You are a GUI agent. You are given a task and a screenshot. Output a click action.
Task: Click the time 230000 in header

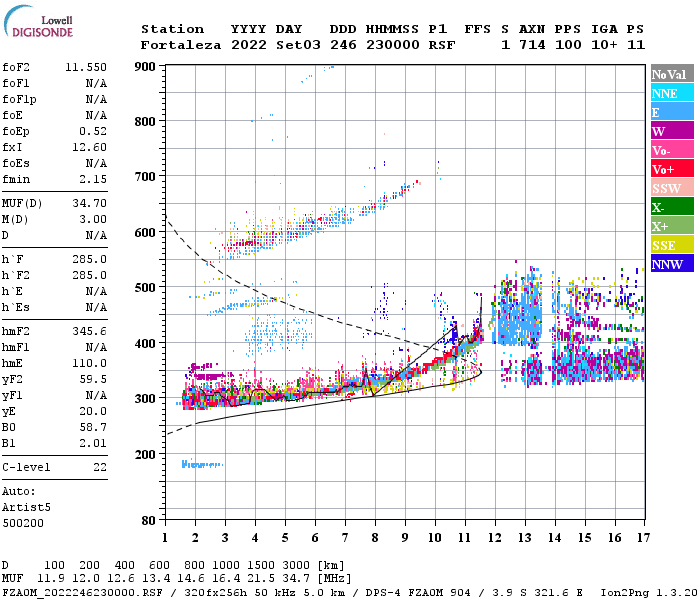[x=393, y=45]
